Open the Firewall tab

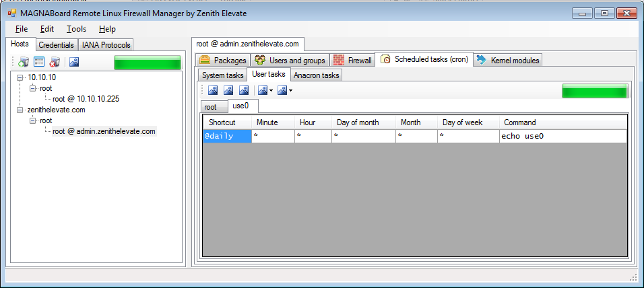(353, 61)
